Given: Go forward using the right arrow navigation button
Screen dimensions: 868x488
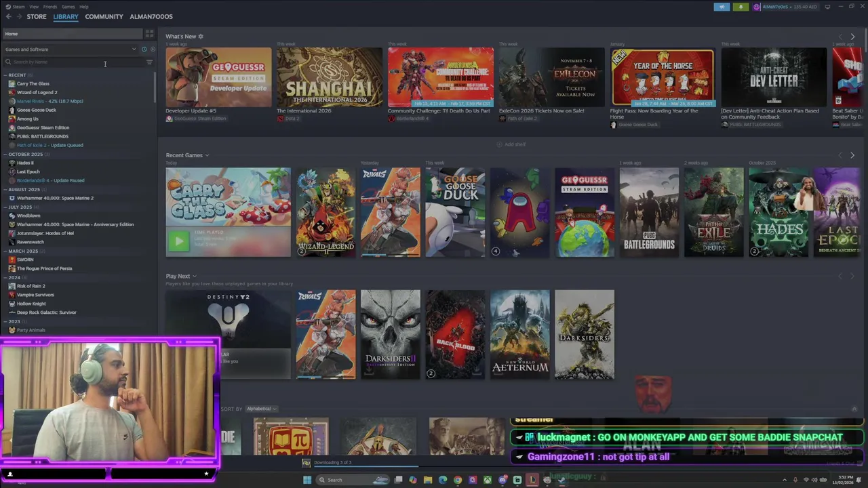Looking at the screenshot, I should (x=18, y=16).
